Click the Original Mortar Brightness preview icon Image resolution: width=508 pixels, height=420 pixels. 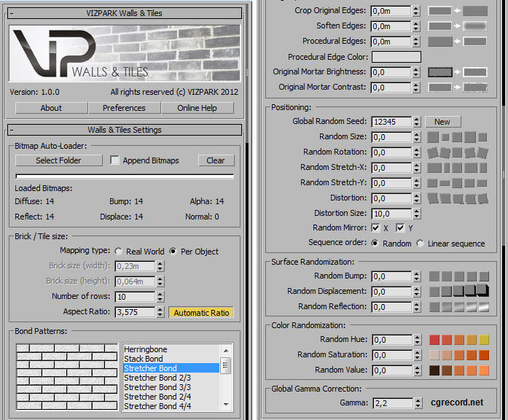click(x=458, y=72)
